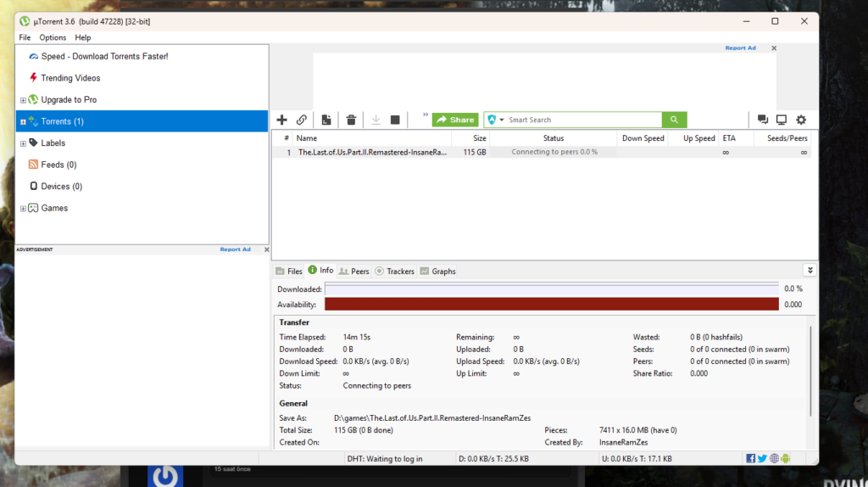Click the Feeds RSS icon

coord(33,165)
